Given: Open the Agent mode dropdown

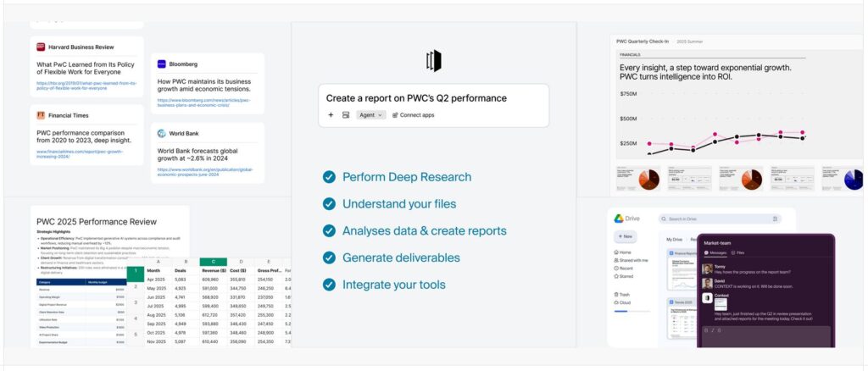Looking at the screenshot, I should point(371,115).
